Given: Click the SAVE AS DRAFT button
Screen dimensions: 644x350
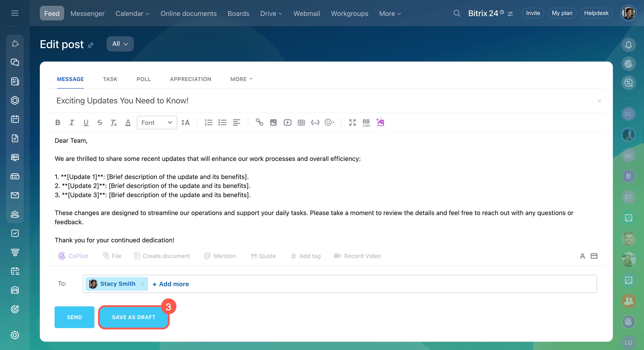Looking at the screenshot, I should [134, 317].
